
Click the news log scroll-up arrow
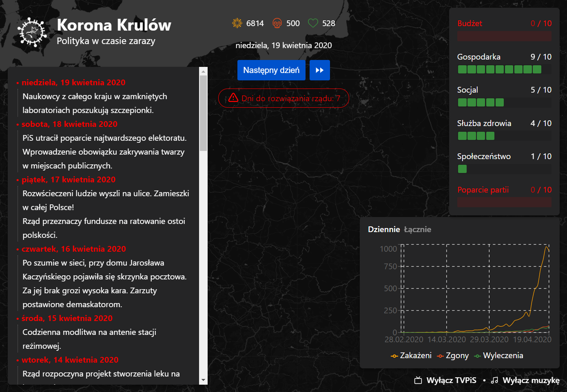click(x=204, y=71)
